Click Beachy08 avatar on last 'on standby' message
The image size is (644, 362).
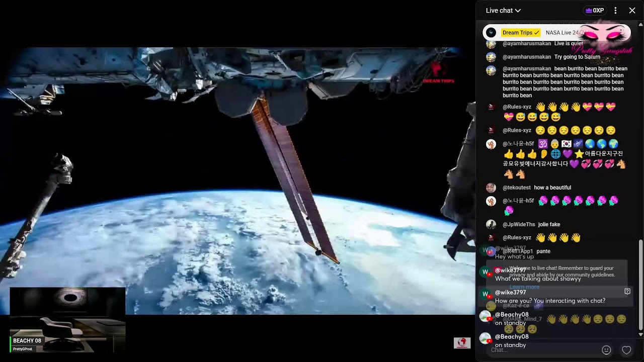pos(485,338)
